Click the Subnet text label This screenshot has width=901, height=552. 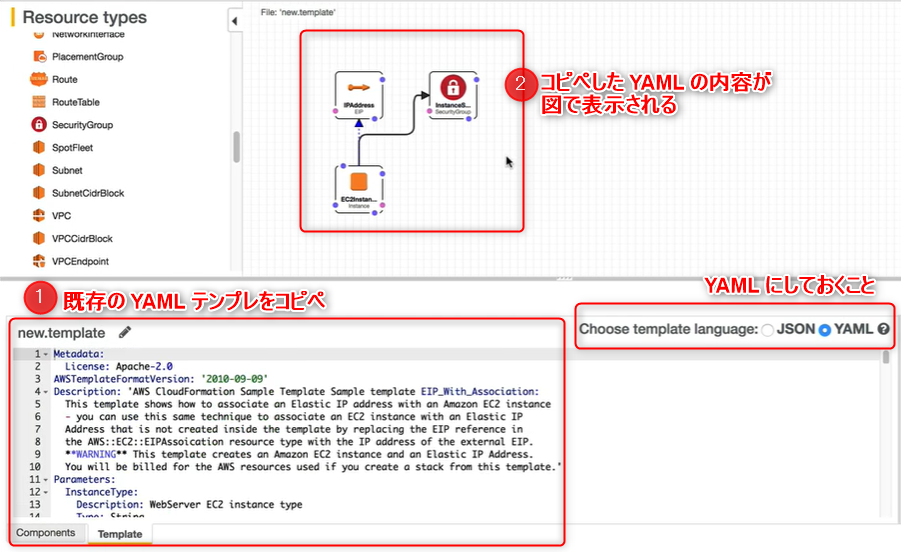(x=67, y=170)
